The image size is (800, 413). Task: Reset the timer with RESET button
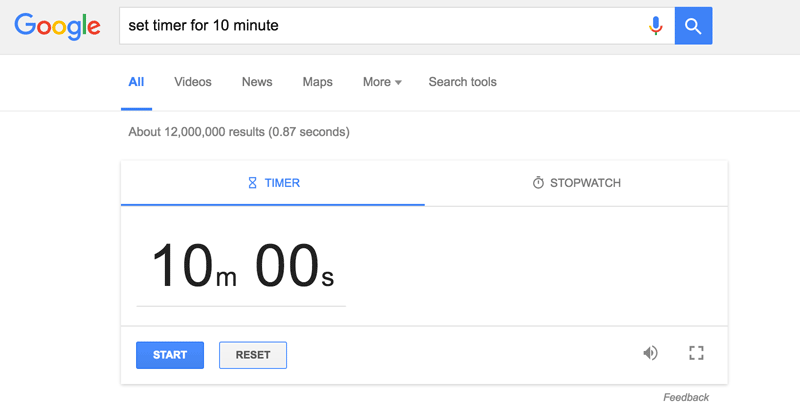click(253, 355)
